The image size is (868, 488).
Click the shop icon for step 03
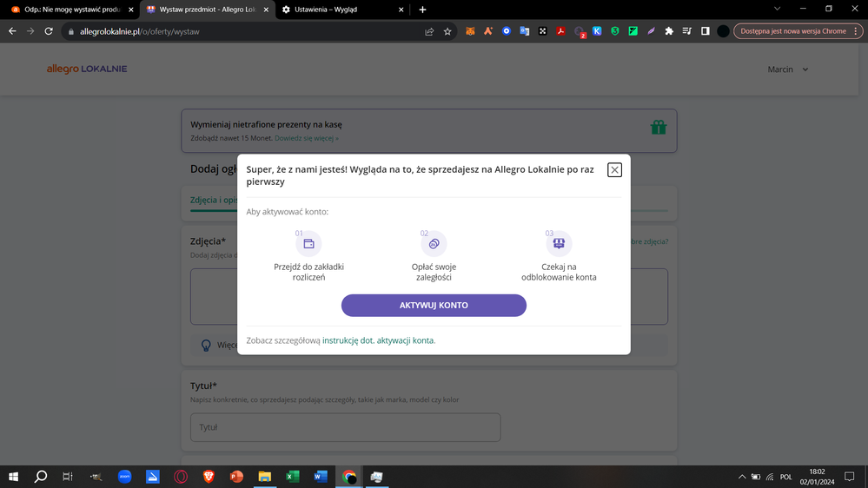(x=559, y=243)
